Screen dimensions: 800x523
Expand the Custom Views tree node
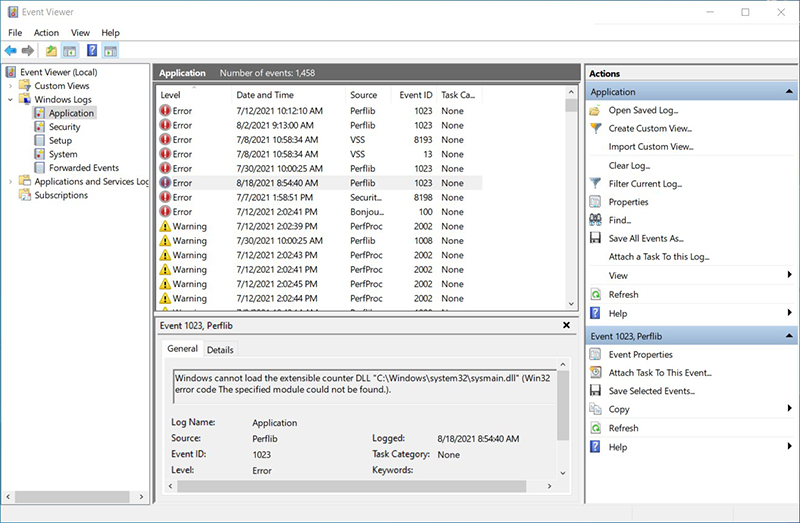point(11,86)
